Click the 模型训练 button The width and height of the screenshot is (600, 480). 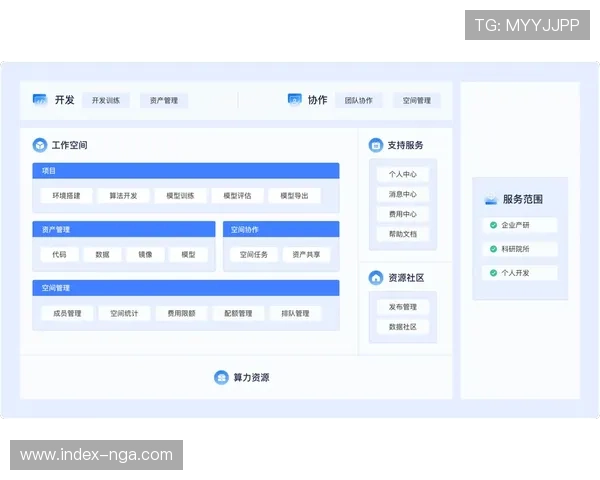[x=180, y=196]
